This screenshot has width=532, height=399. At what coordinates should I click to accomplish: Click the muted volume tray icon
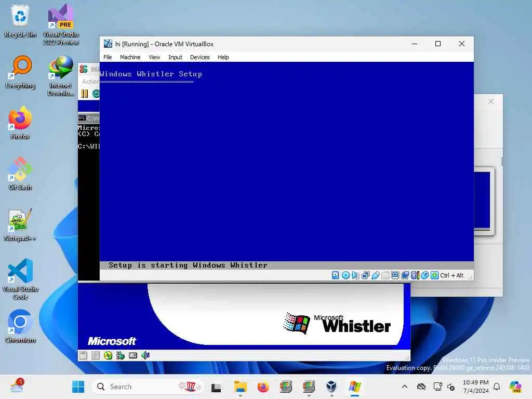coord(451,387)
